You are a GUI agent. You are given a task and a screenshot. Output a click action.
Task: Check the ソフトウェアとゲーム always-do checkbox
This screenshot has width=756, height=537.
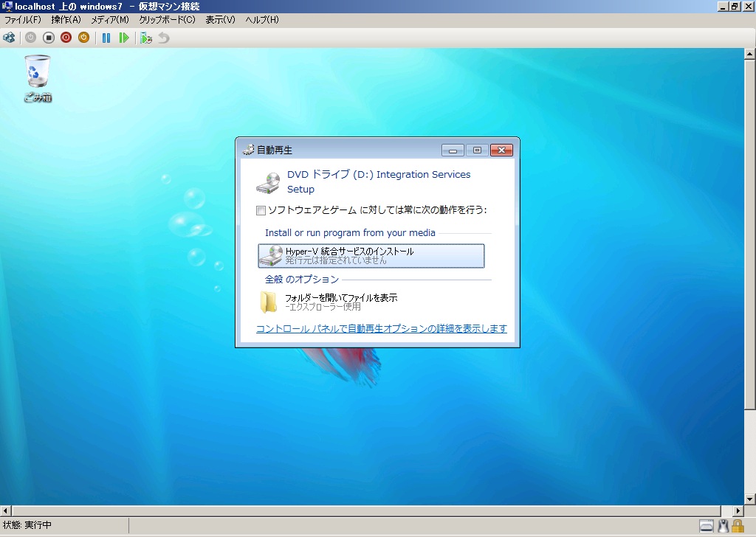click(x=261, y=210)
